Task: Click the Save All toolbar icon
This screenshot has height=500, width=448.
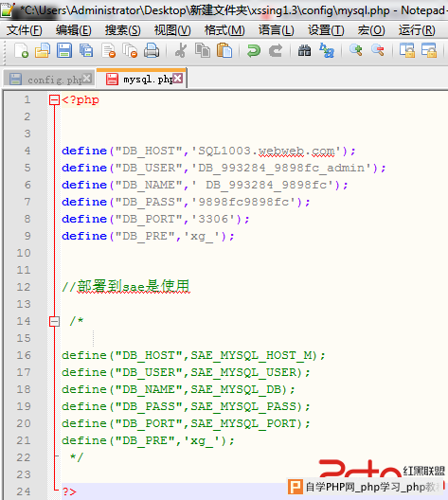Action: pyautogui.click(x=86, y=50)
